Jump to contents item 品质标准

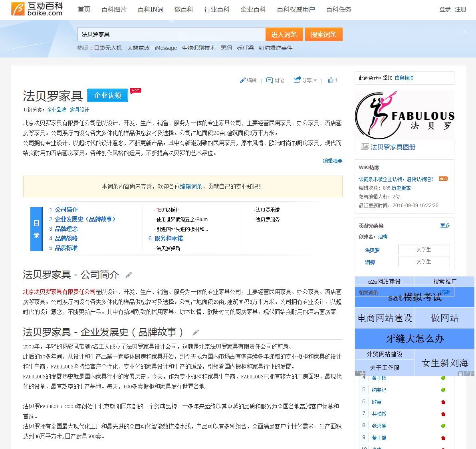pyautogui.click(x=66, y=248)
